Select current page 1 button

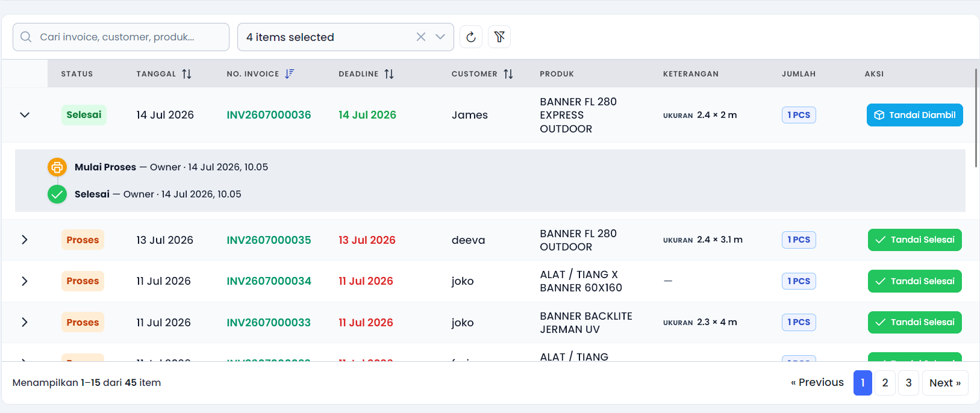tap(863, 383)
